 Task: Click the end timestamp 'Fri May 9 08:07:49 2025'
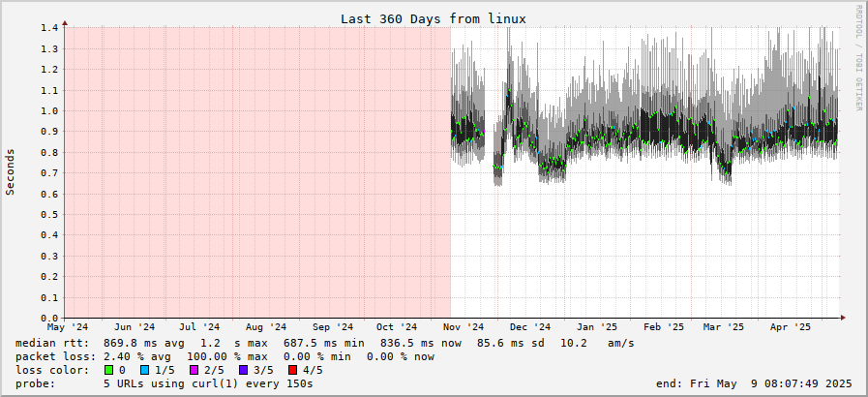[771, 383]
